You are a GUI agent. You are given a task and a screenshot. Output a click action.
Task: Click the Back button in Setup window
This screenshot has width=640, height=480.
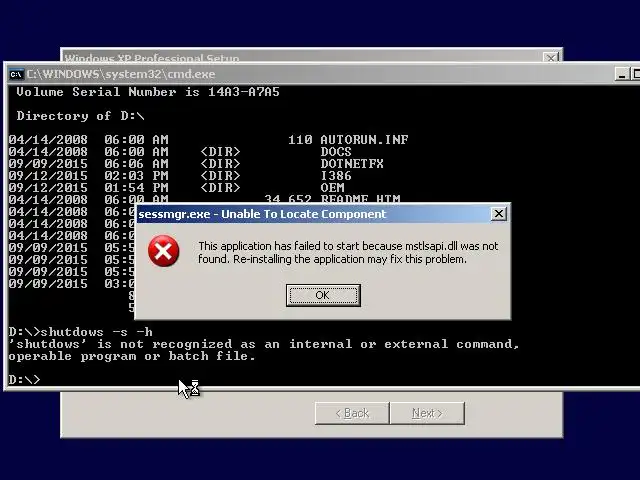(352, 413)
